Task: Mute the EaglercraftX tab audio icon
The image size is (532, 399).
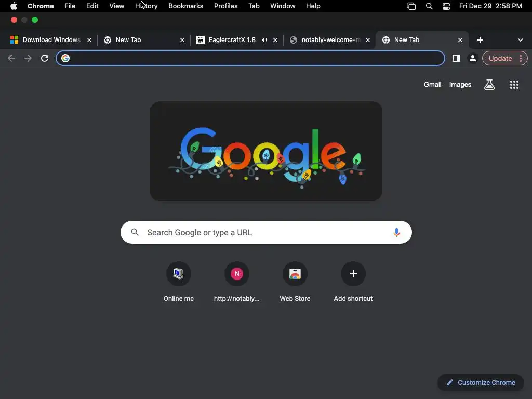Action: tap(264, 40)
